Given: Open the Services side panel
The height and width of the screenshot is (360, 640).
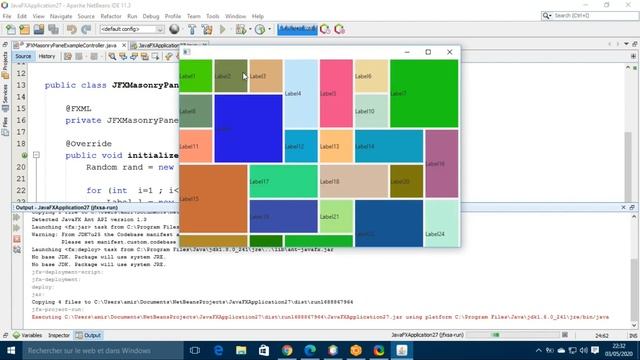Looking at the screenshot, I should (5, 98).
